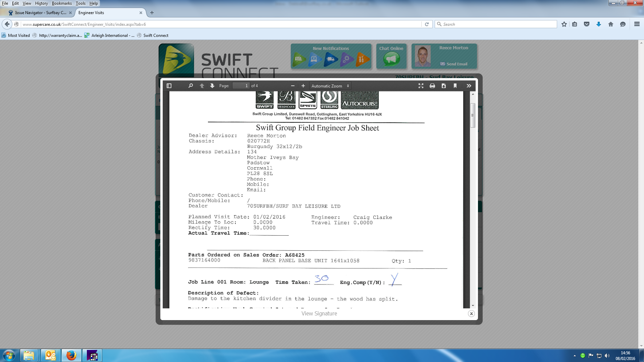
Task: Print the job sheet PDF
Action: (432, 86)
